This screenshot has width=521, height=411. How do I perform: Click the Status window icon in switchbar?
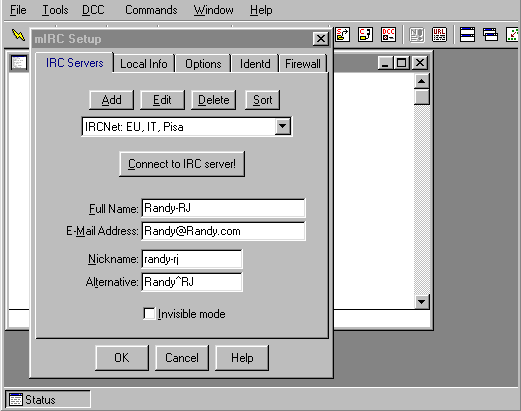(x=15, y=399)
